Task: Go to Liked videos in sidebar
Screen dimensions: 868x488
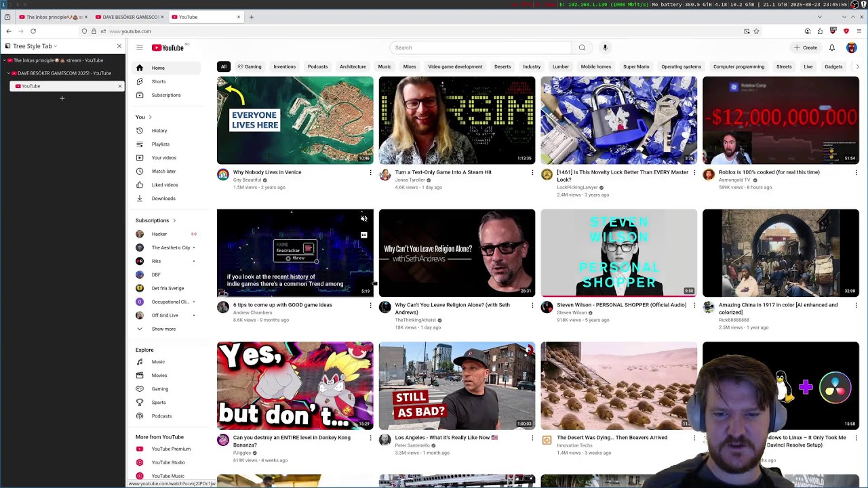Action: (165, 185)
